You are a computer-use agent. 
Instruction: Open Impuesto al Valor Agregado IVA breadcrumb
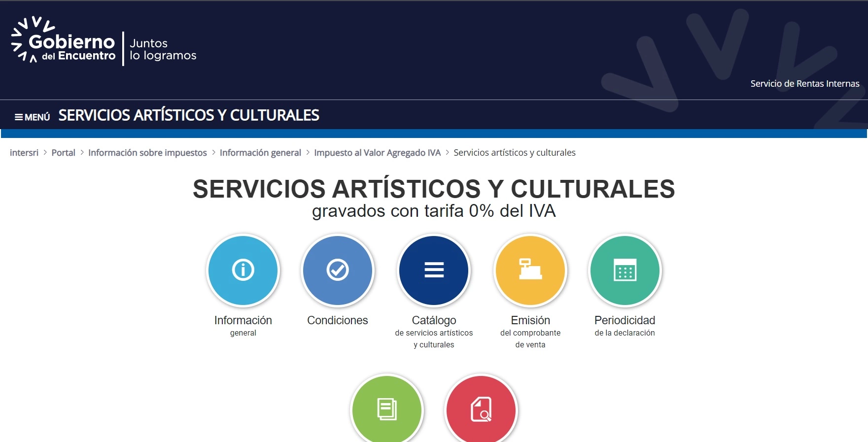377,153
